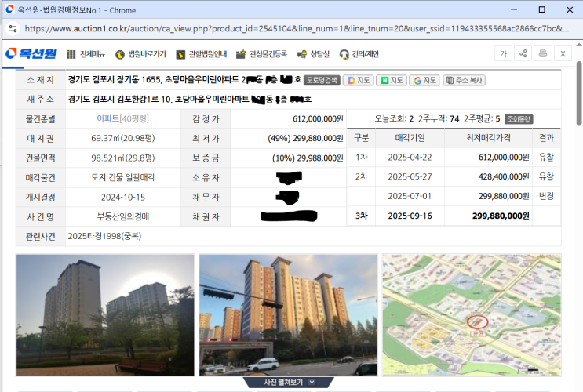Close the page with X button
Viewport: 583px width, 392px height.
tap(562, 53)
